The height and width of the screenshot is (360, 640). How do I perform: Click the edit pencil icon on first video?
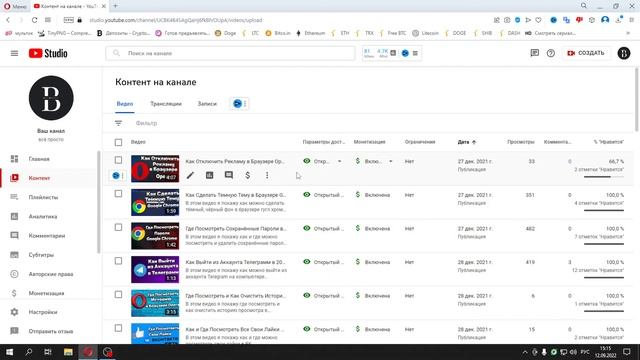point(190,175)
